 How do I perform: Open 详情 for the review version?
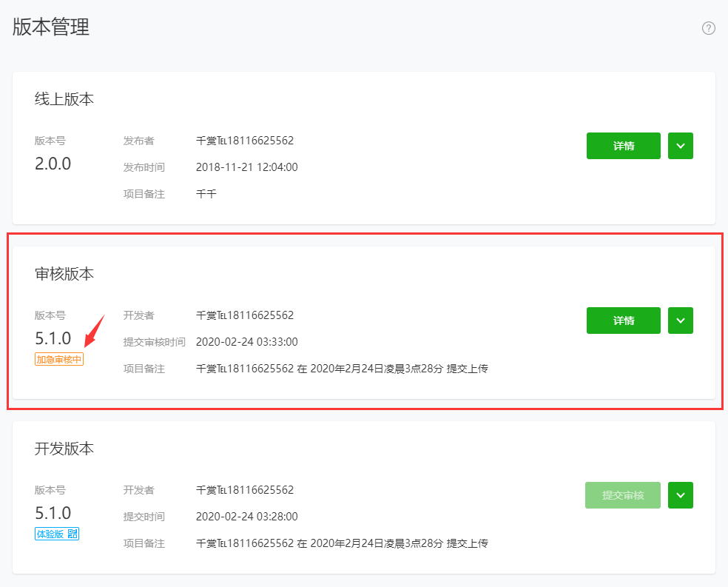pyautogui.click(x=623, y=321)
